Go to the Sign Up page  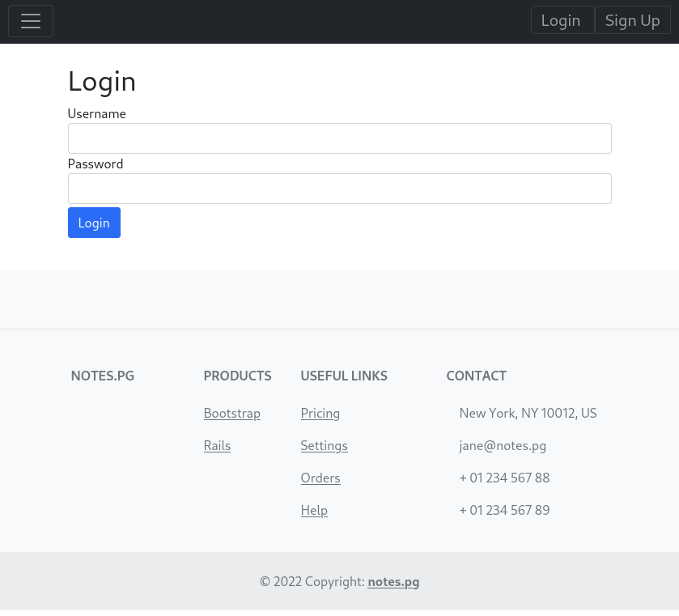[x=632, y=20]
